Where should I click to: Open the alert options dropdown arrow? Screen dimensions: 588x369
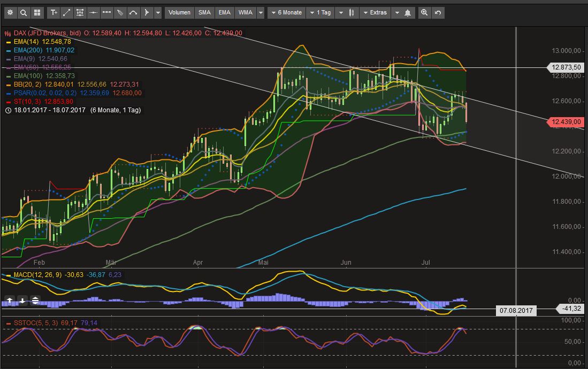(x=397, y=12)
